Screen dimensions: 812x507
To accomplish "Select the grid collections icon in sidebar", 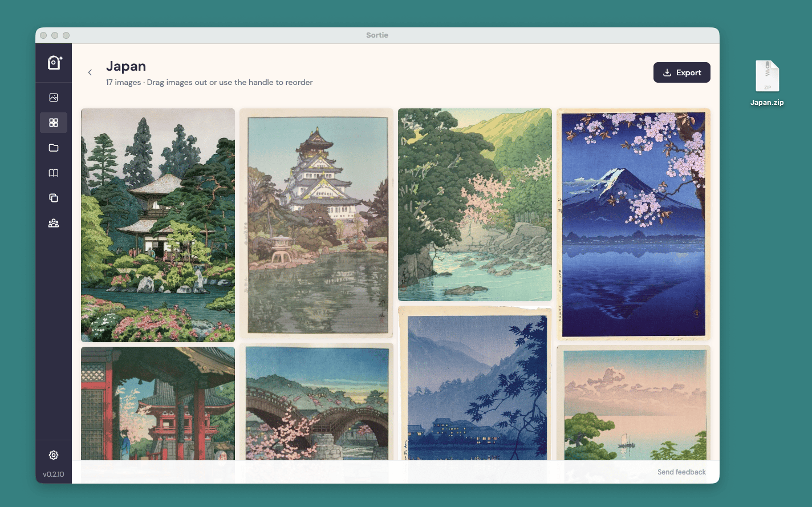I will 54,123.
